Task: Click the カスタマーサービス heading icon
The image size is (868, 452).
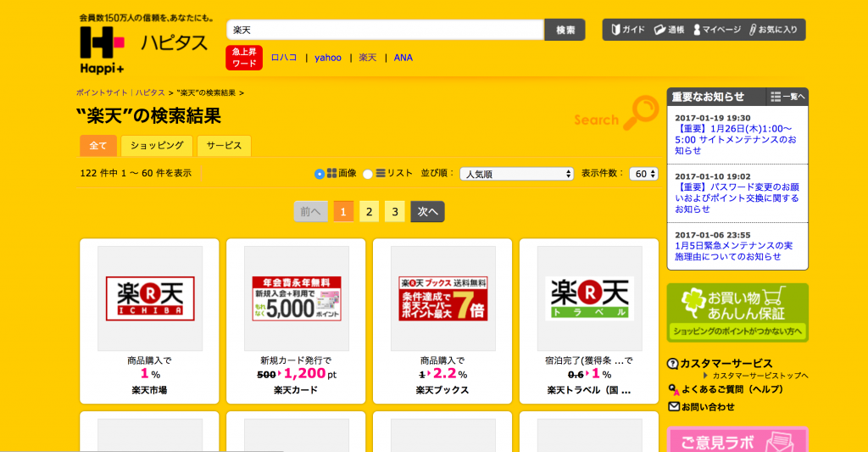Action: click(x=672, y=364)
